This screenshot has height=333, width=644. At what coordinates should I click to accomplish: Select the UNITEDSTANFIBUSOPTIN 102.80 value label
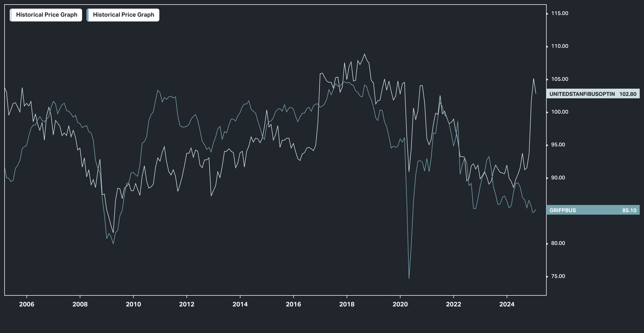(x=593, y=94)
